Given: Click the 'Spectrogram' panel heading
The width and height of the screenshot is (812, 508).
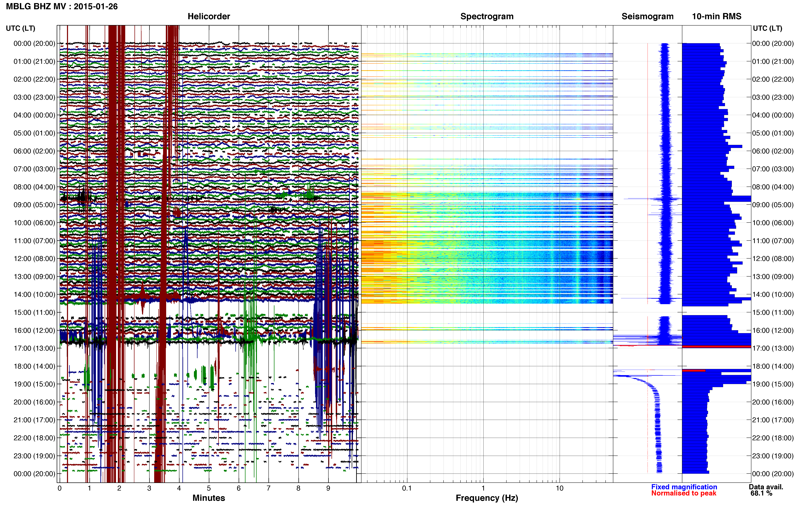Looking at the screenshot, I should click(x=487, y=16).
